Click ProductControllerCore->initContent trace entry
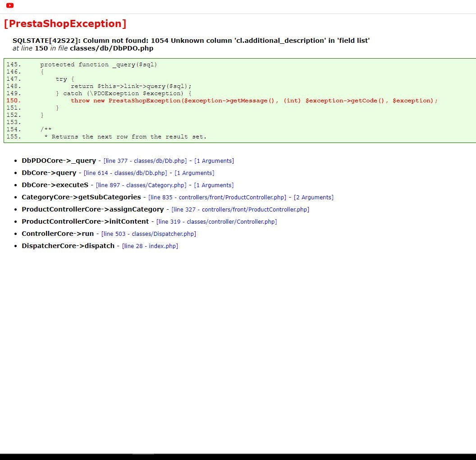Image resolution: width=476 pixels, height=460 pixels. pos(85,221)
